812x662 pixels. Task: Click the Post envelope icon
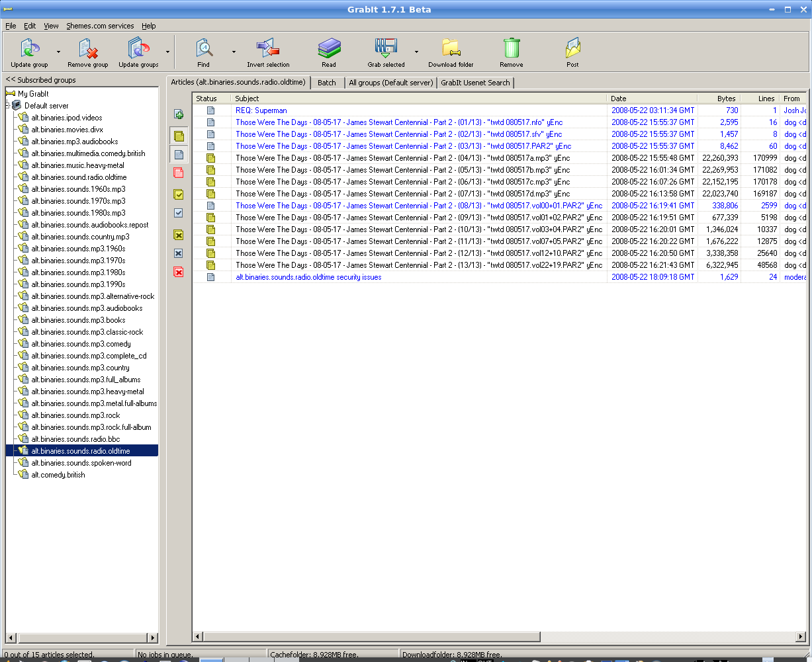[x=572, y=48]
